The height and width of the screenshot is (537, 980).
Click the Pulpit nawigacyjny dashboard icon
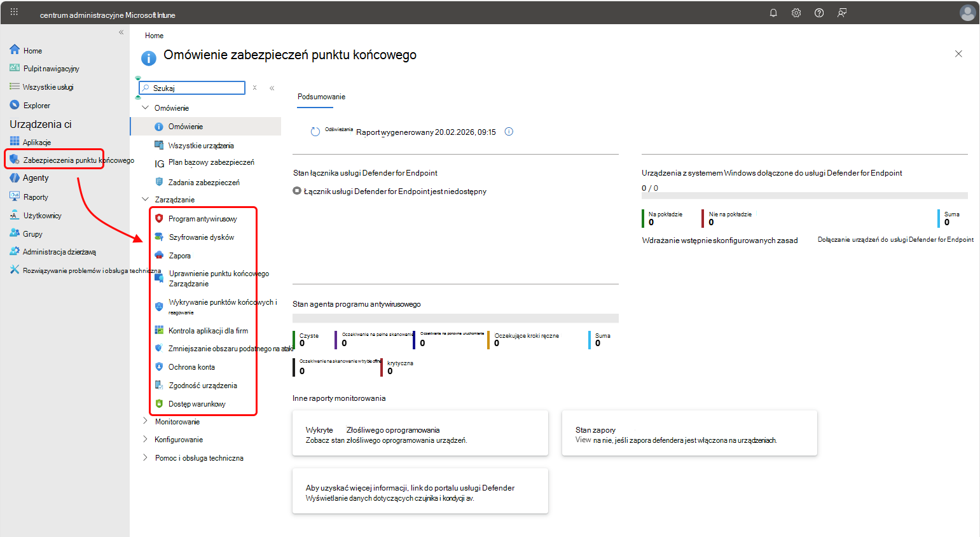pos(15,68)
